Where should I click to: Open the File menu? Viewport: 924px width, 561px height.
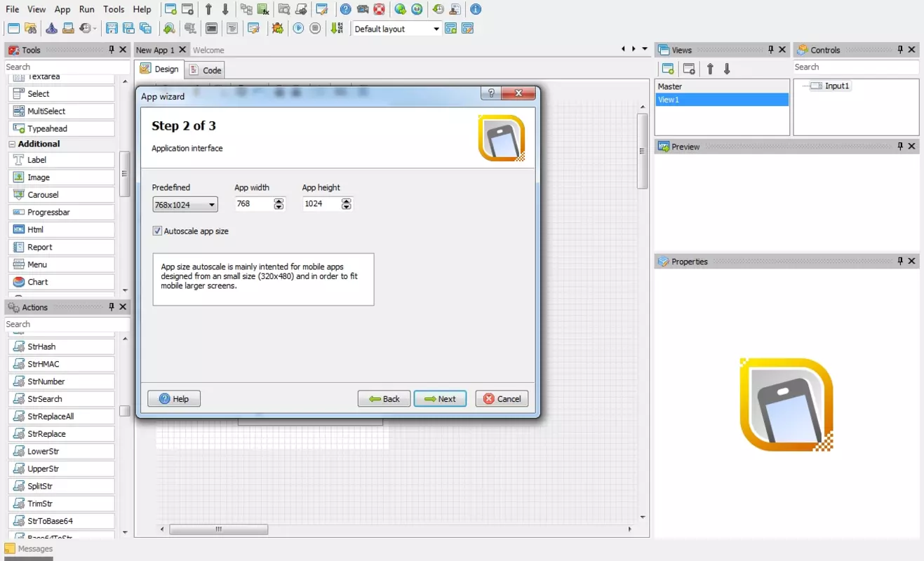tap(13, 9)
